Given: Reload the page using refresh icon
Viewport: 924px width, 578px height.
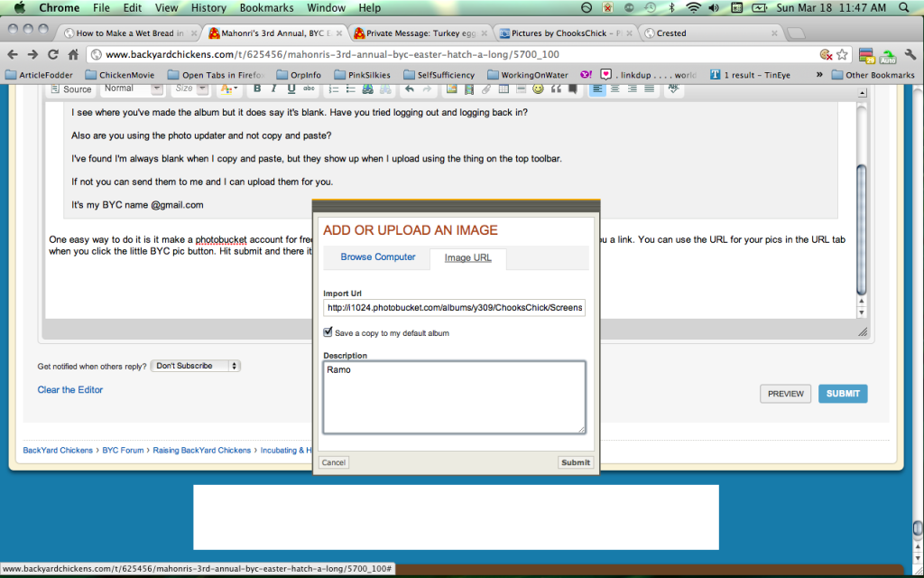Looking at the screenshot, I should click(53, 54).
